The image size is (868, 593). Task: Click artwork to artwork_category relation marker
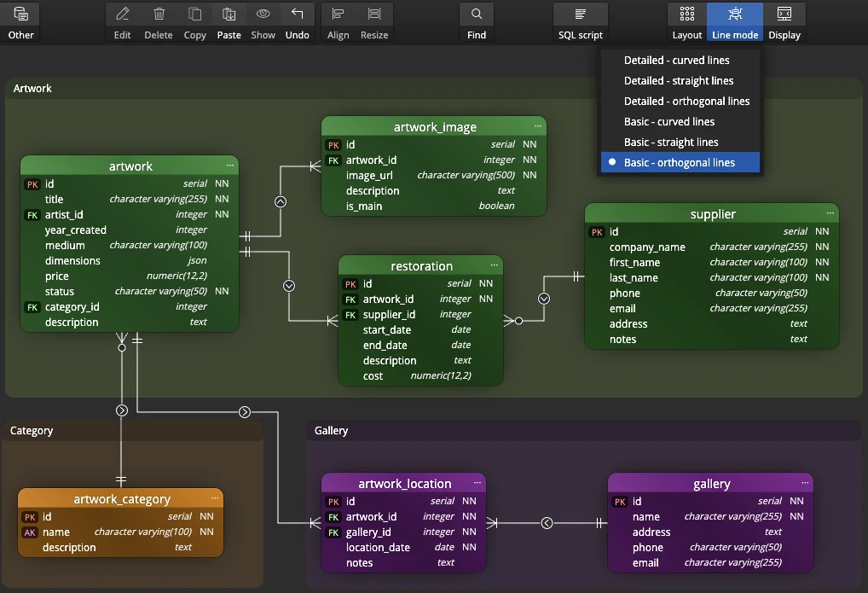click(x=122, y=410)
